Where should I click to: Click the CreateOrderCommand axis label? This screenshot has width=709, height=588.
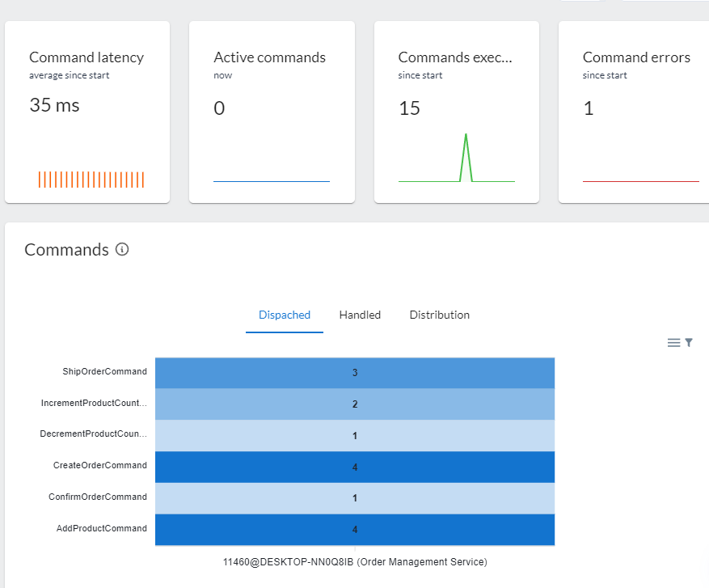tap(100, 465)
